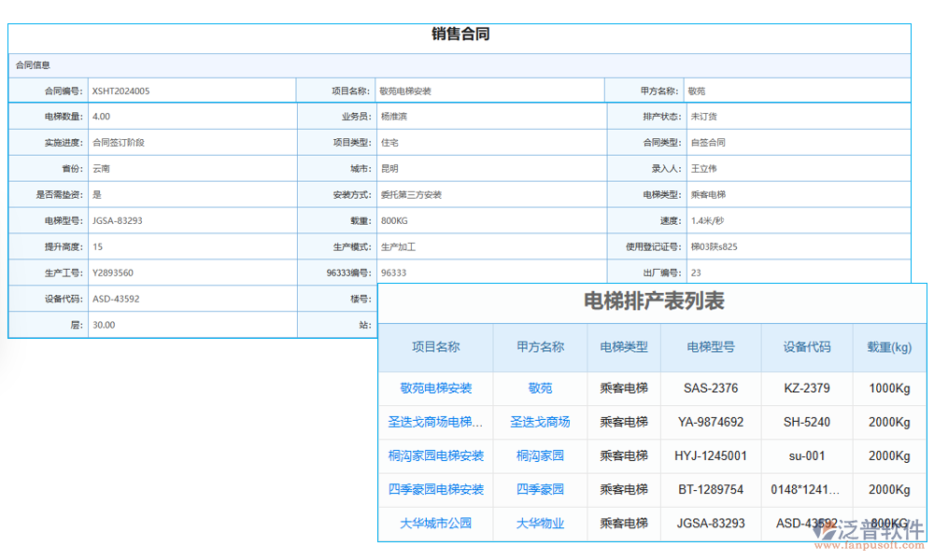Click the 安装方式 field showing 委托第三方安装
This screenshot has width=934, height=560.
pos(411,195)
